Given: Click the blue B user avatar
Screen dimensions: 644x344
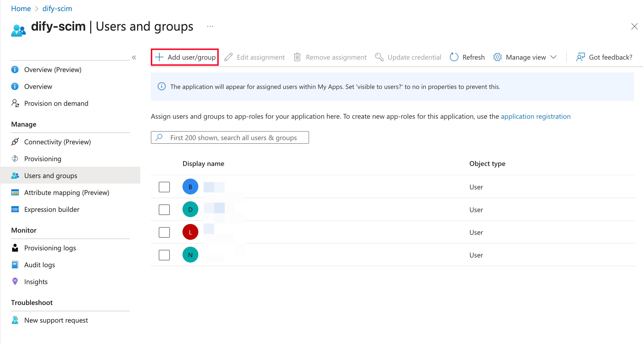Looking at the screenshot, I should pyautogui.click(x=190, y=187).
